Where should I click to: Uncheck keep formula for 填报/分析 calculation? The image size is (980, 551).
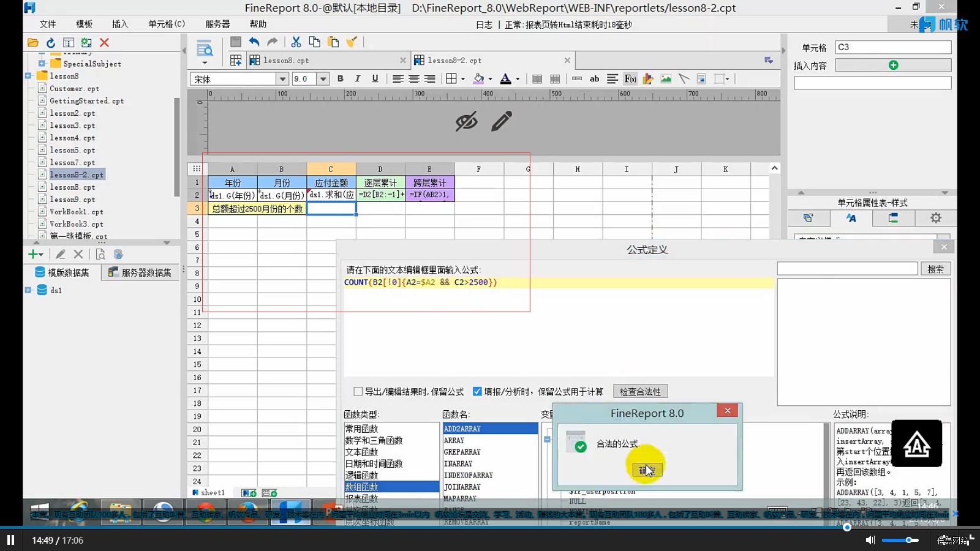477,391
